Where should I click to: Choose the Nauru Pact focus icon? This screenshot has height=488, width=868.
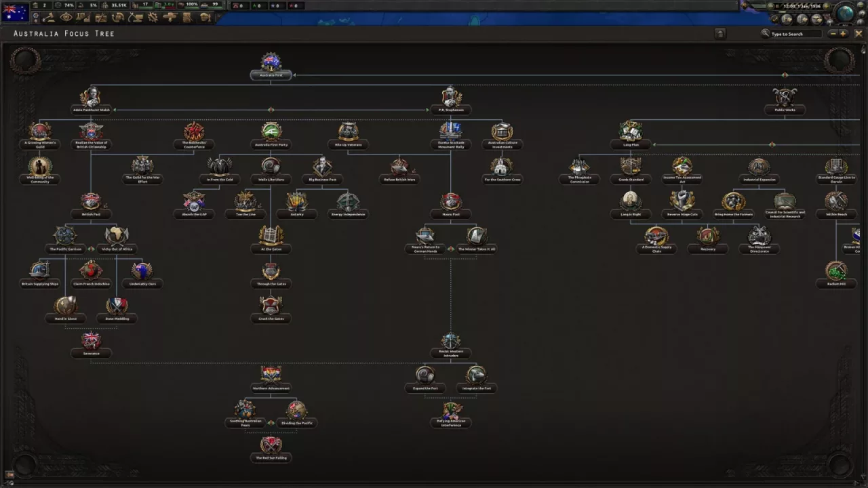tap(451, 201)
